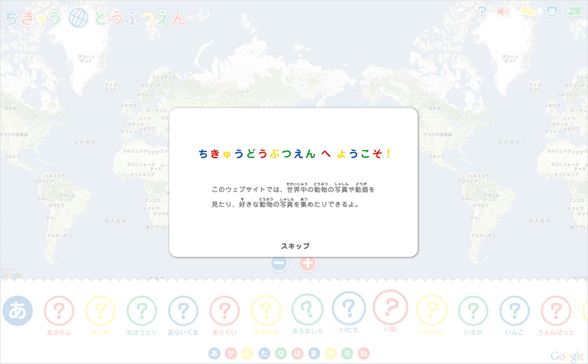Select the うぉんばっと animal icon
588x364 pixels.
(555, 311)
